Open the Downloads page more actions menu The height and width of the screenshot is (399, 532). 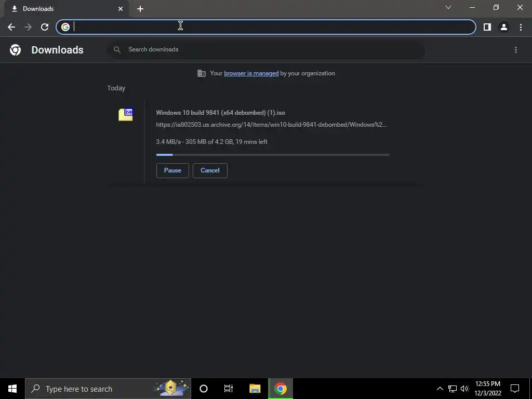516,50
